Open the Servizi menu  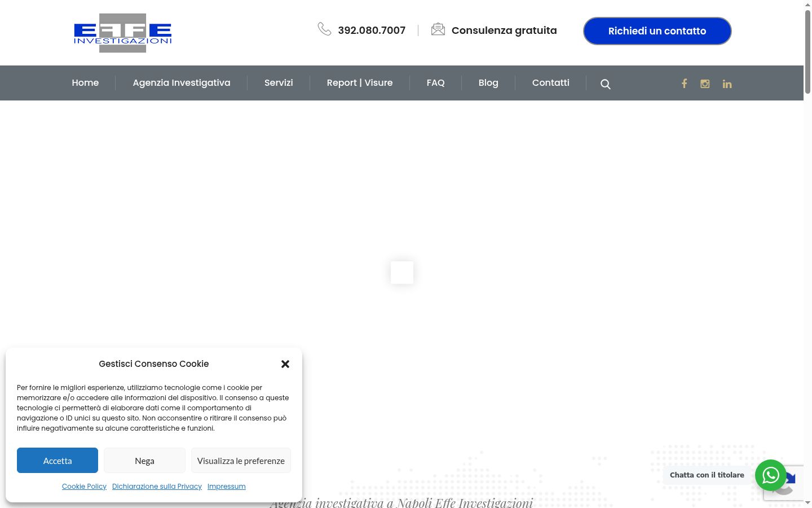[279, 82]
